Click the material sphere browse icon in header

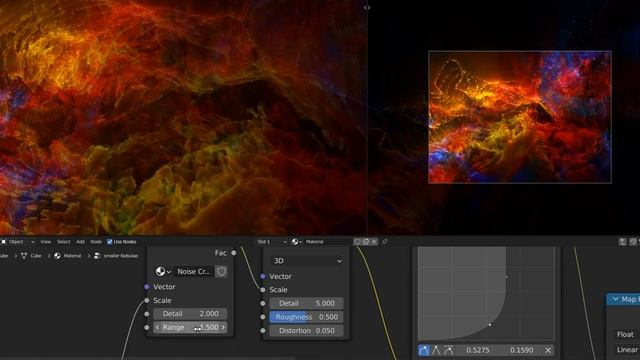[x=296, y=242]
